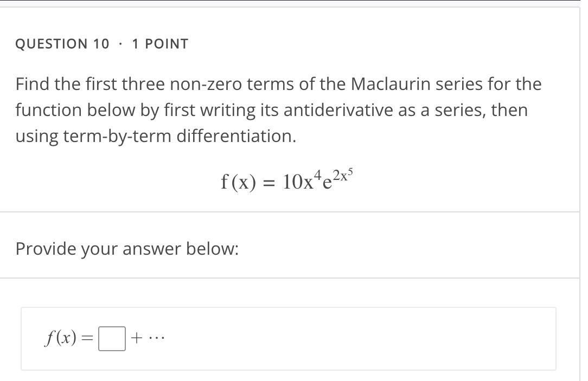The image size is (588, 381).
Task: Click the plus sign next to answer box
Action: [x=137, y=338]
